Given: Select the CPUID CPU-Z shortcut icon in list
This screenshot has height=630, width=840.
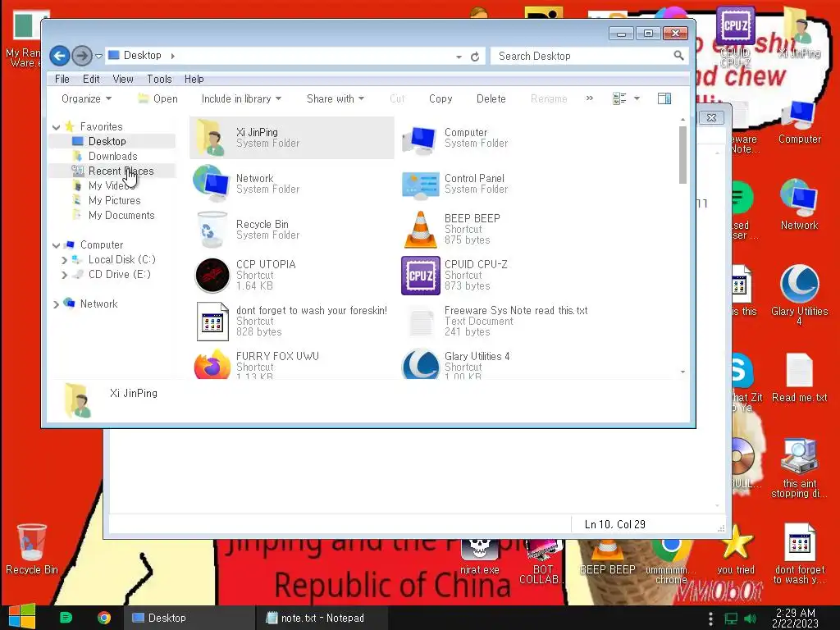Looking at the screenshot, I should coord(421,276).
